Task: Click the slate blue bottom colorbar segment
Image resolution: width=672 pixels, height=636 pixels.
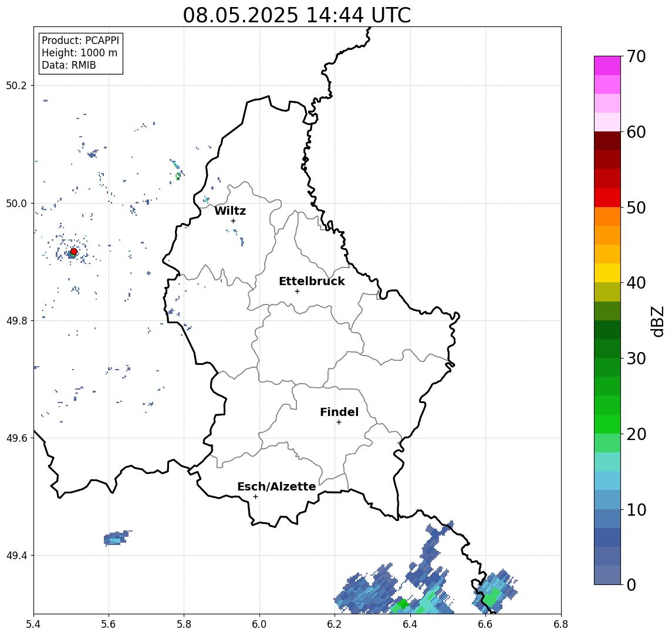Action: (607, 575)
